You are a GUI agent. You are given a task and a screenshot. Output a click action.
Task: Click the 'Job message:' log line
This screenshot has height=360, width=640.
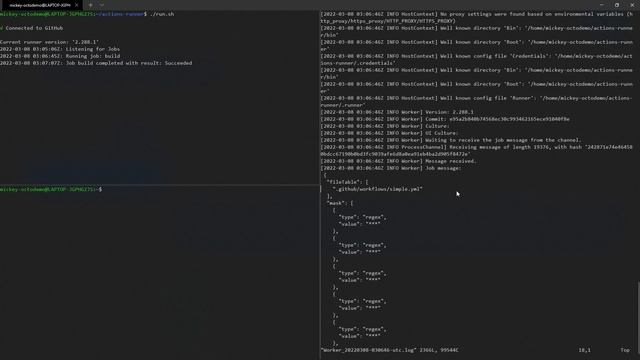coord(391,168)
